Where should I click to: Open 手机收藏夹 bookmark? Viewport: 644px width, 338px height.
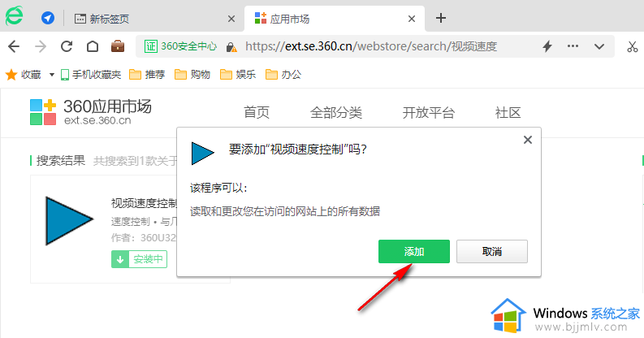pos(91,74)
